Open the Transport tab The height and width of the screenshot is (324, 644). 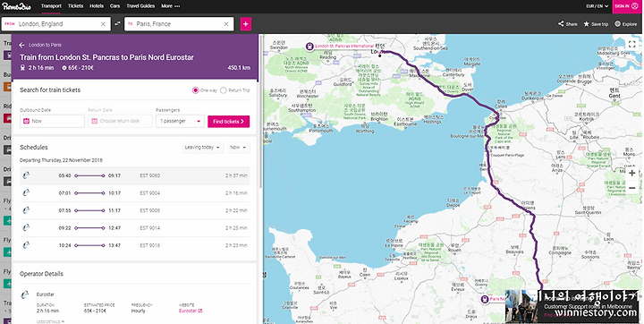tap(51, 6)
